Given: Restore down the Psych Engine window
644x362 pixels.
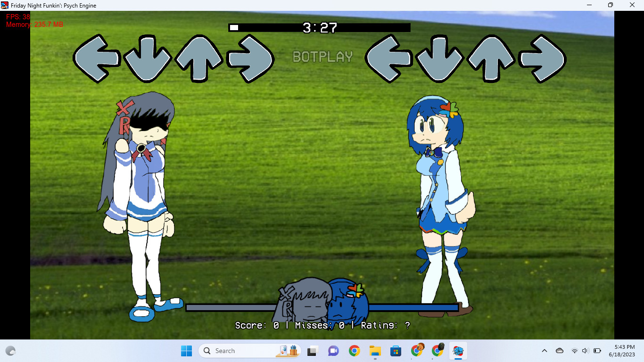Looking at the screenshot, I should (611, 5).
